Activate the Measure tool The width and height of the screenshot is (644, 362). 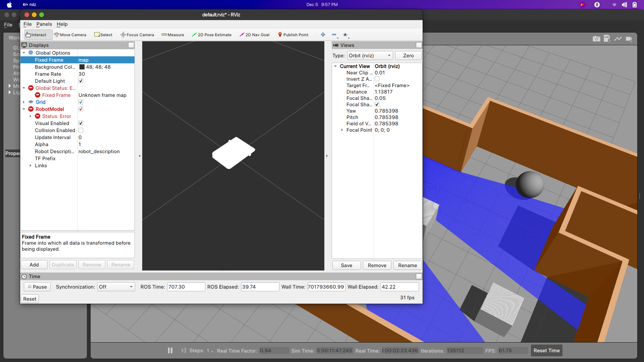(x=173, y=35)
